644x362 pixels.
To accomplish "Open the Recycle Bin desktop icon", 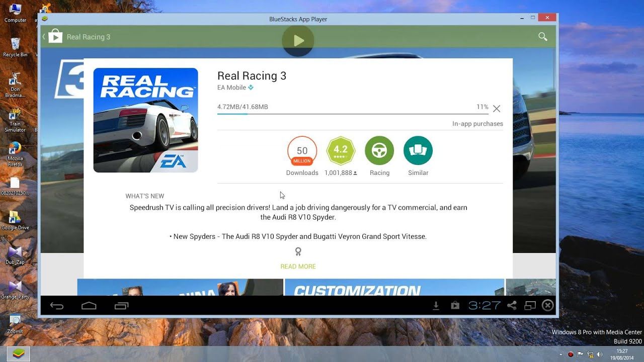I will click(15, 47).
